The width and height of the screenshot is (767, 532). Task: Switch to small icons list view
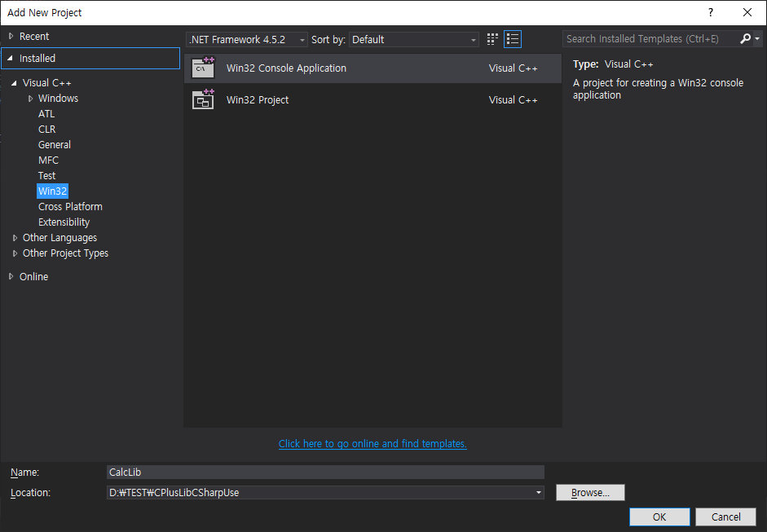pos(513,39)
